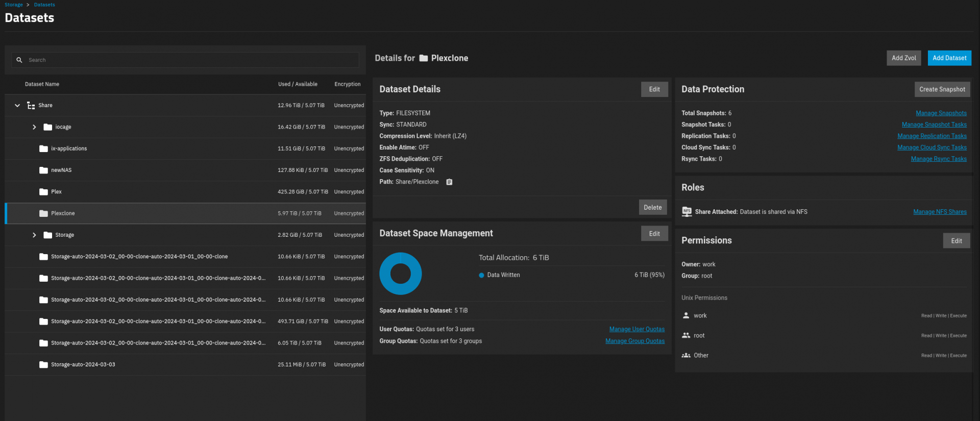Click the NFS share attached icon
This screenshot has width=980, height=421.
tap(687, 212)
